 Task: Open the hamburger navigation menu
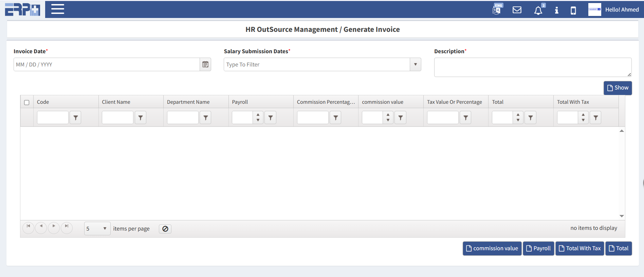pyautogui.click(x=57, y=9)
